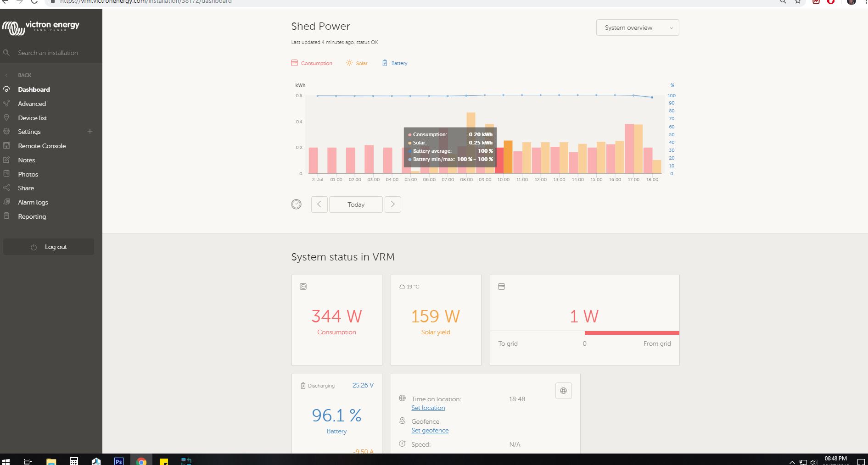The width and height of the screenshot is (868, 465).
Task: Click the Time on location globe icon
Action: point(402,398)
